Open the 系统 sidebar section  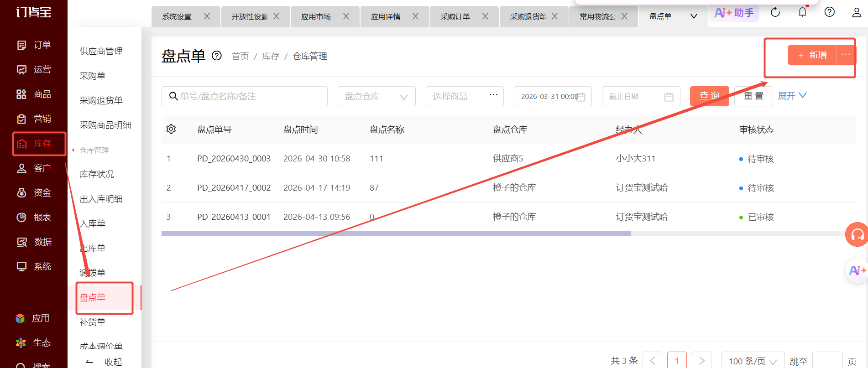click(x=34, y=267)
